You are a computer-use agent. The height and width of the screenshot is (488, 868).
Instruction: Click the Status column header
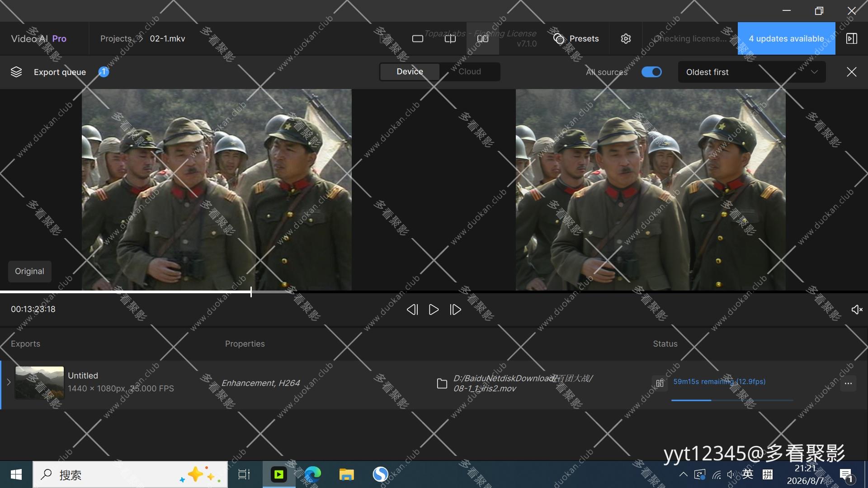pyautogui.click(x=665, y=344)
